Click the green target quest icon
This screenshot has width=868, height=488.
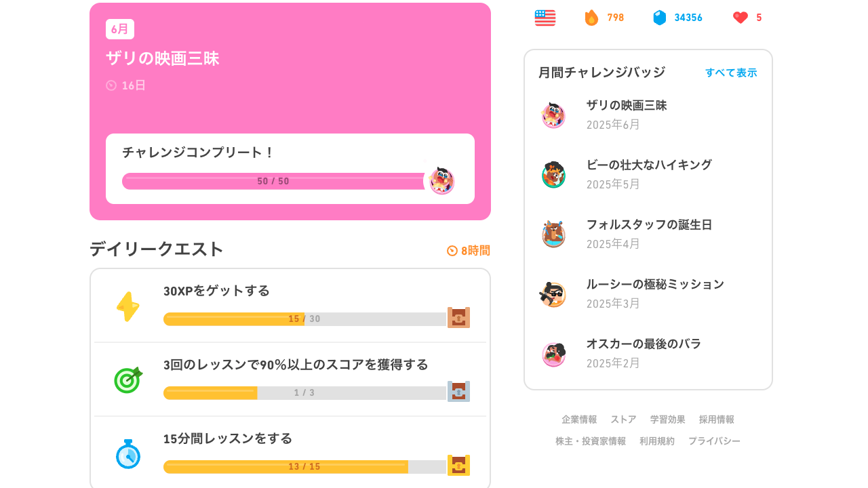[127, 380]
